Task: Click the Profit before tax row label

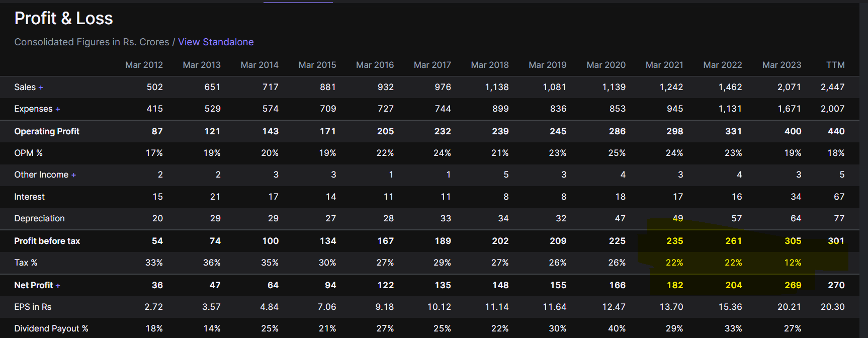Action: point(47,241)
